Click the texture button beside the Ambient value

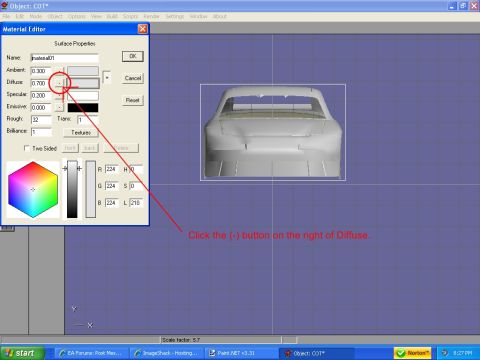59,71
